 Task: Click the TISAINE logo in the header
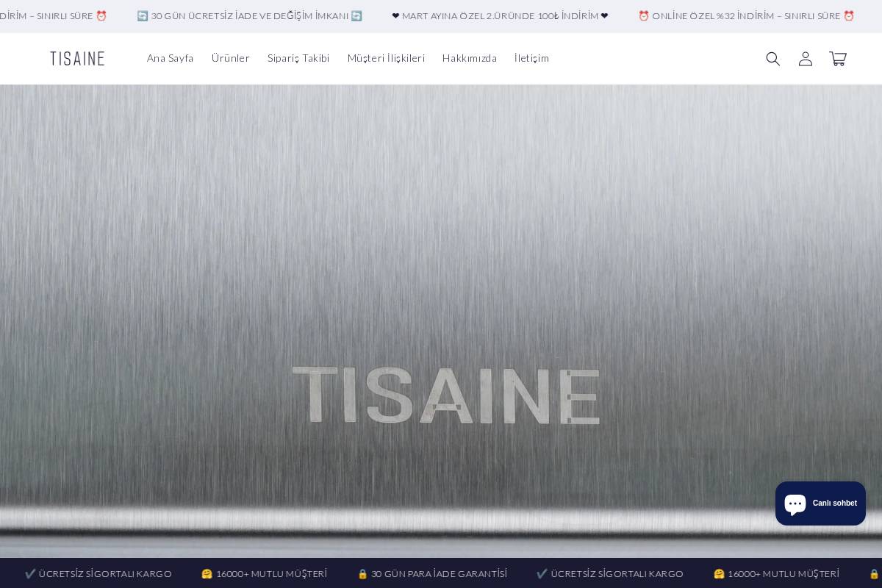coord(77,58)
